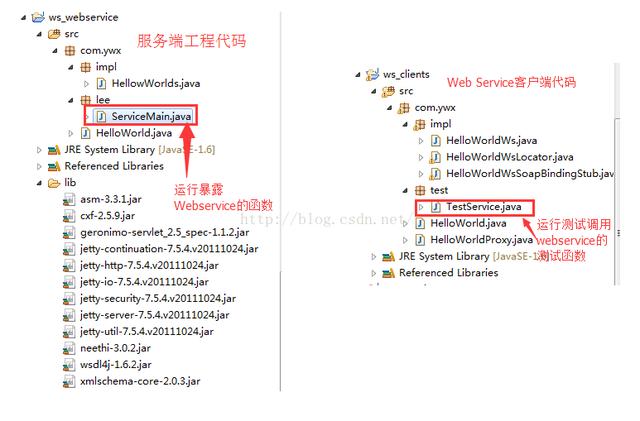Viewport: 640px width, 421px height.
Task: Expand Referenced Libraries under ws_webservice
Action: 39,167
